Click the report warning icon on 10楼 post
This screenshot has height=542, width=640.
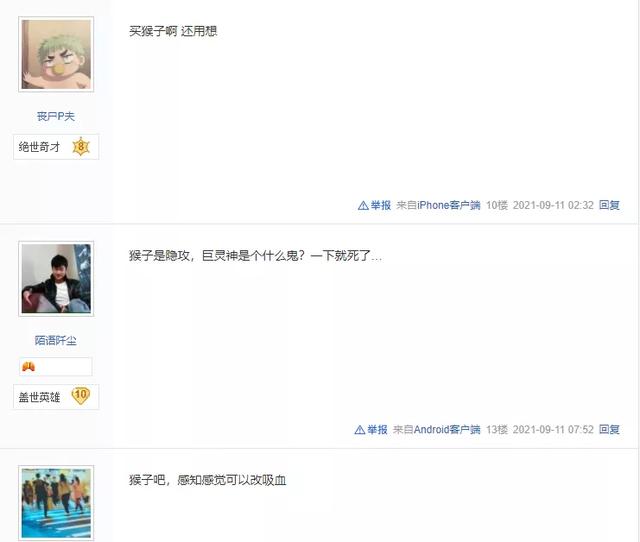pos(363,205)
